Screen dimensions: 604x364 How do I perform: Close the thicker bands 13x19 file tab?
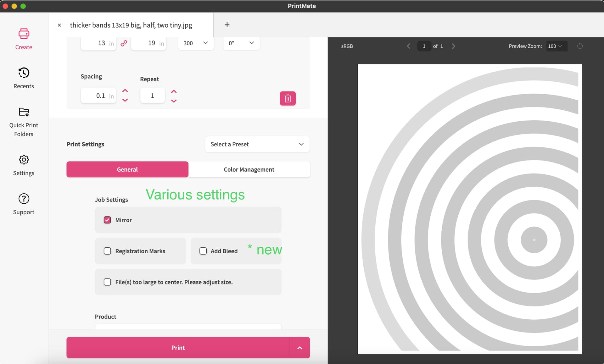(x=59, y=25)
